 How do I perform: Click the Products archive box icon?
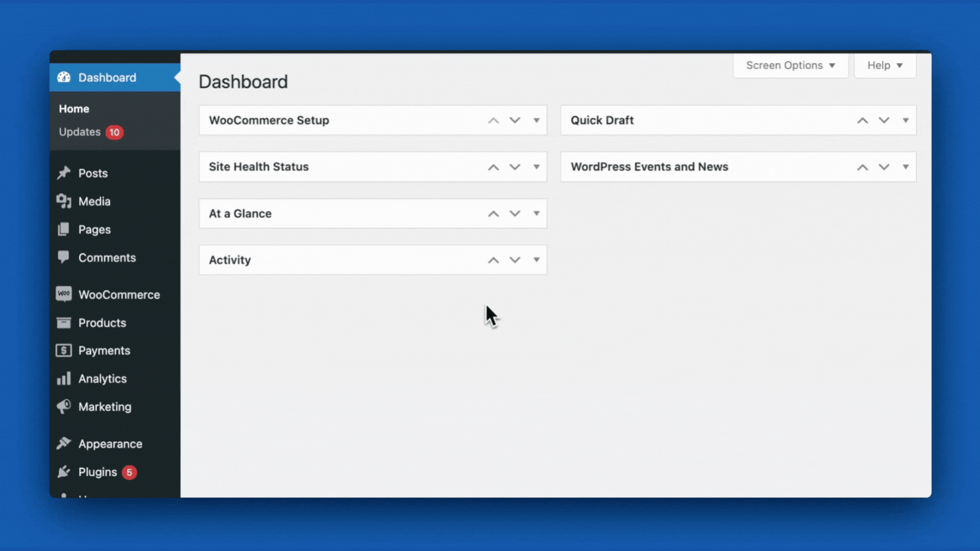[64, 322]
